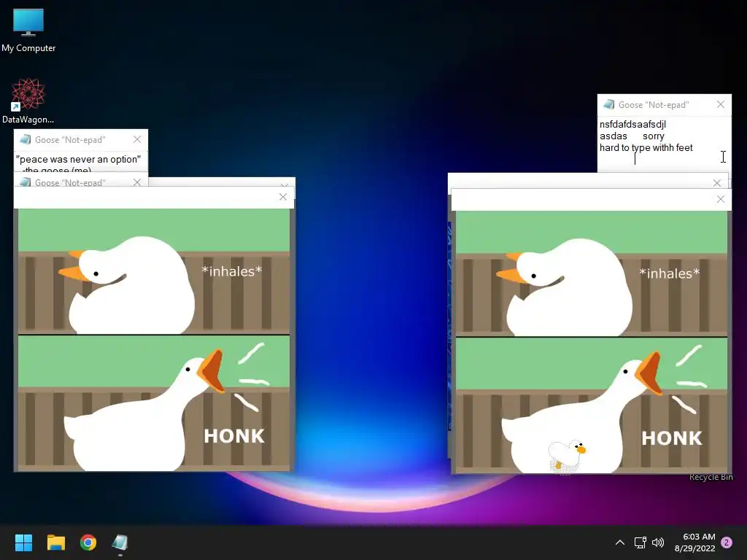Click the small desktop goose character
The width and height of the screenshot is (747, 560).
(566, 456)
